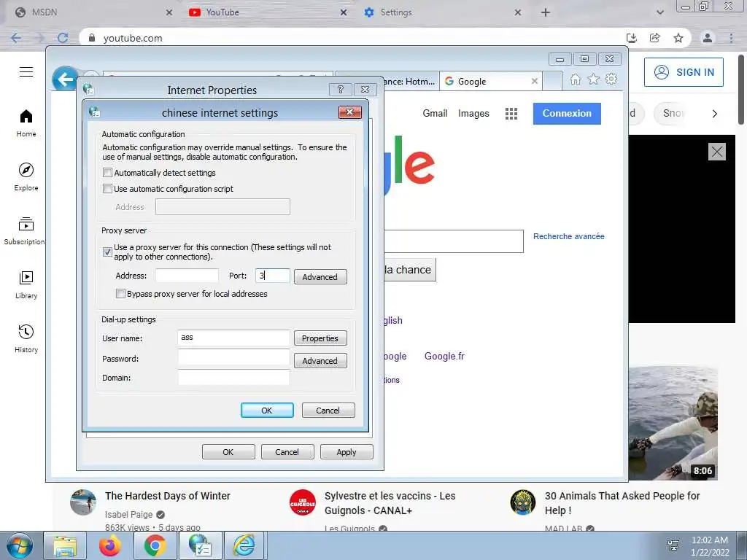747x560 pixels.
Task: Reload the YouTube page in Chrome
Action: [63, 38]
